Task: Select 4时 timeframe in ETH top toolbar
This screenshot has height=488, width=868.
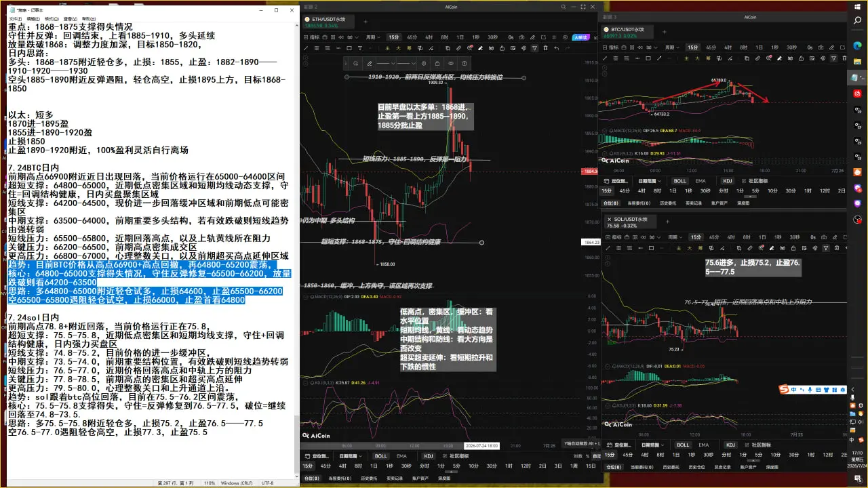Action: pos(429,37)
